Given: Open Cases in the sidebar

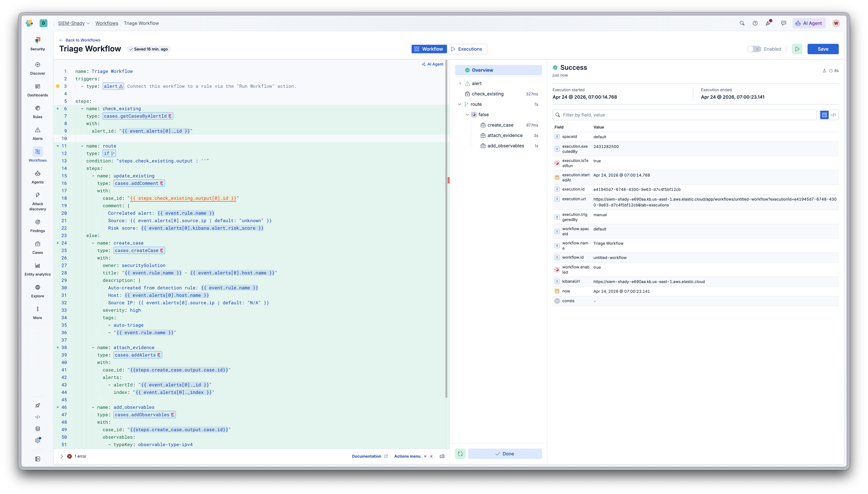Looking at the screenshot, I should coord(37,248).
